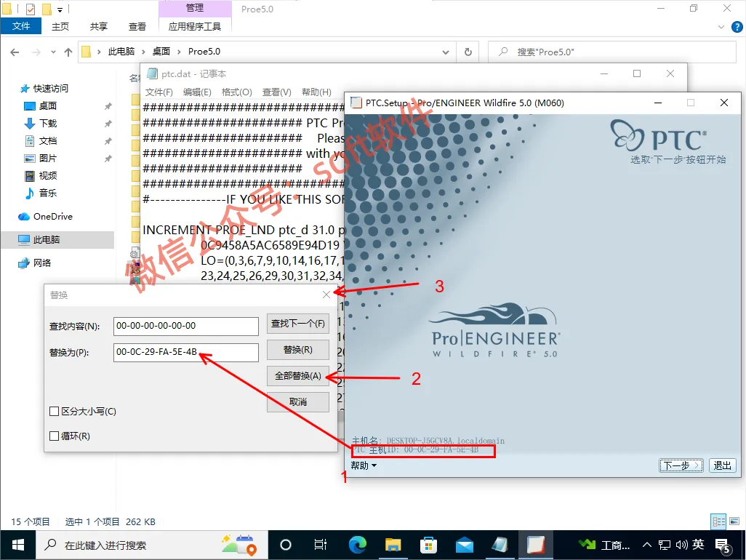Switch to Explorer 主页 ribbon tab
The height and width of the screenshot is (560, 746).
coord(60,27)
